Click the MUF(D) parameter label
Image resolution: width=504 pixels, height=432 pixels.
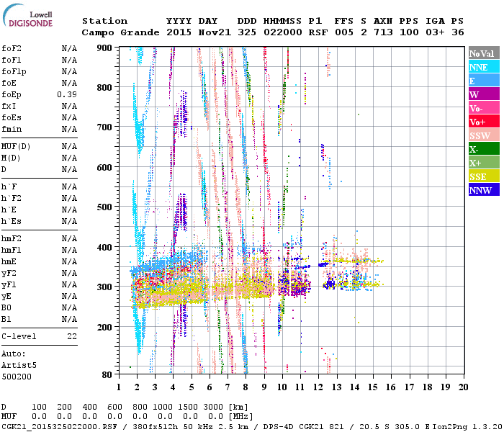(16, 147)
